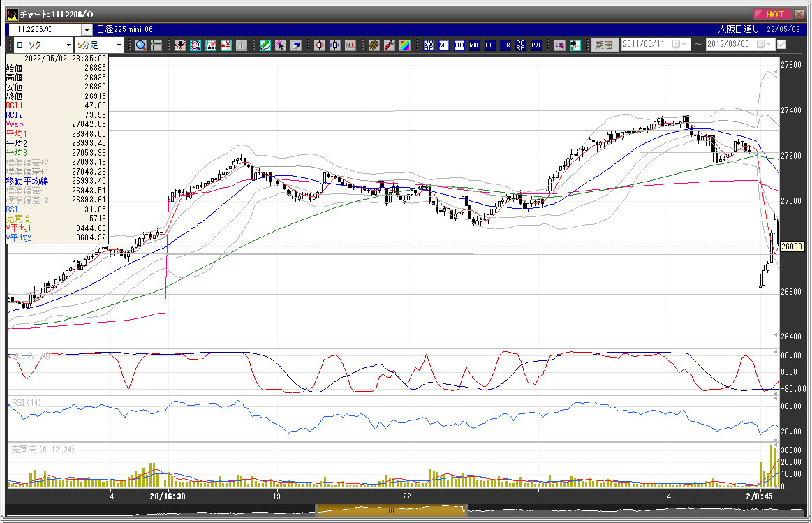
Task: Click the 26800 price label on axis
Action: tap(791, 246)
